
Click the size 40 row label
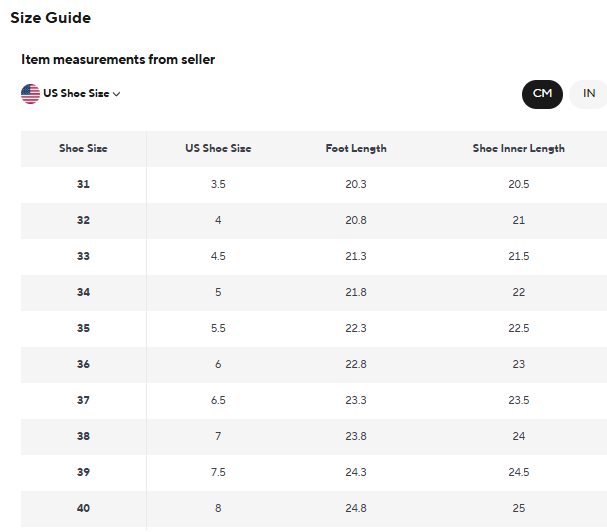click(x=83, y=508)
